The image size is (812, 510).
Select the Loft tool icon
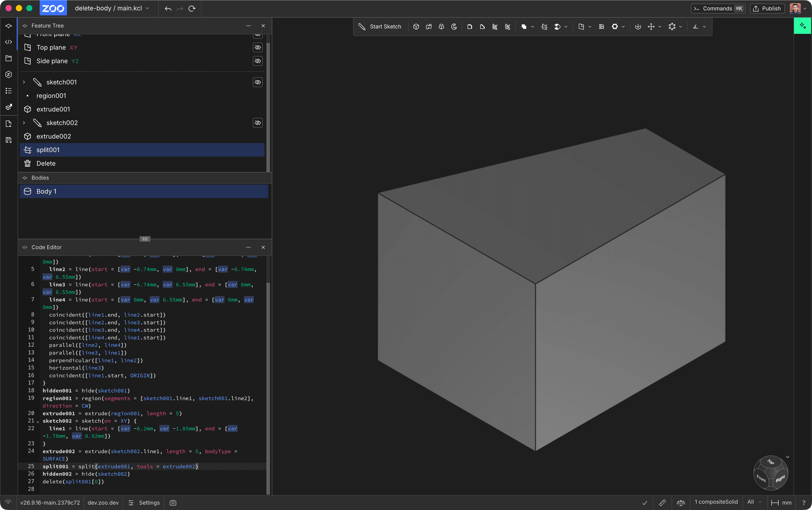(x=441, y=27)
